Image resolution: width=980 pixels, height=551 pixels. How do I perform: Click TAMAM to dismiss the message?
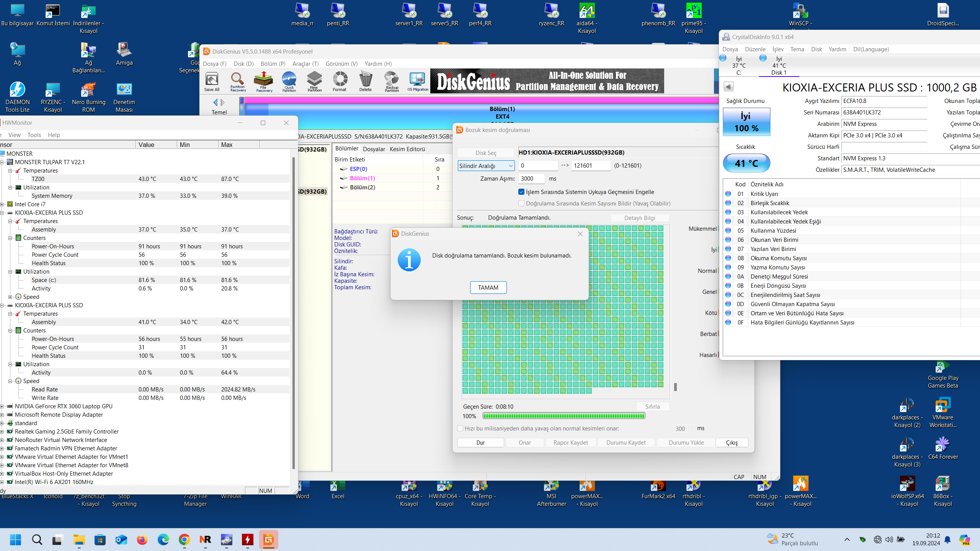[488, 287]
